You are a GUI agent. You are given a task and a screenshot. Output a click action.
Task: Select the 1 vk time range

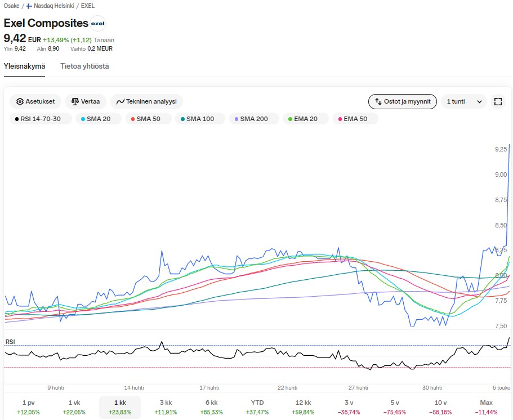click(x=74, y=407)
